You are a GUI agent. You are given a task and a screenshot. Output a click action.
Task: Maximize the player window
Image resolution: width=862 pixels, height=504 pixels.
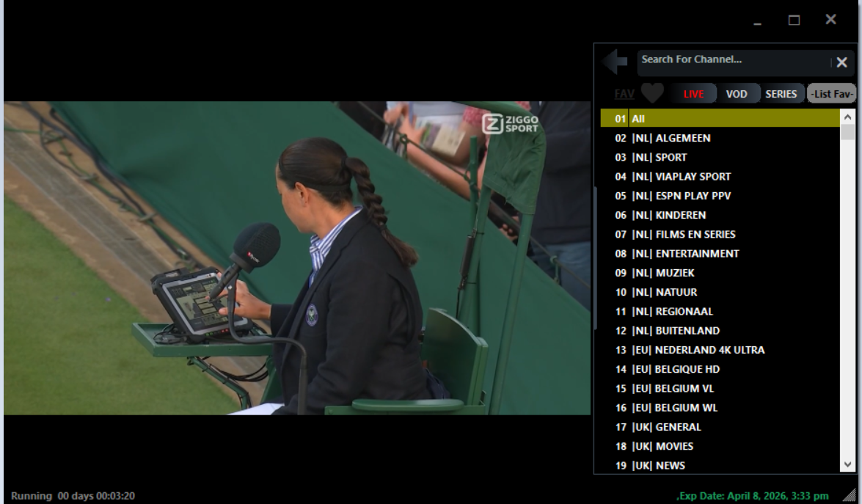(x=794, y=21)
